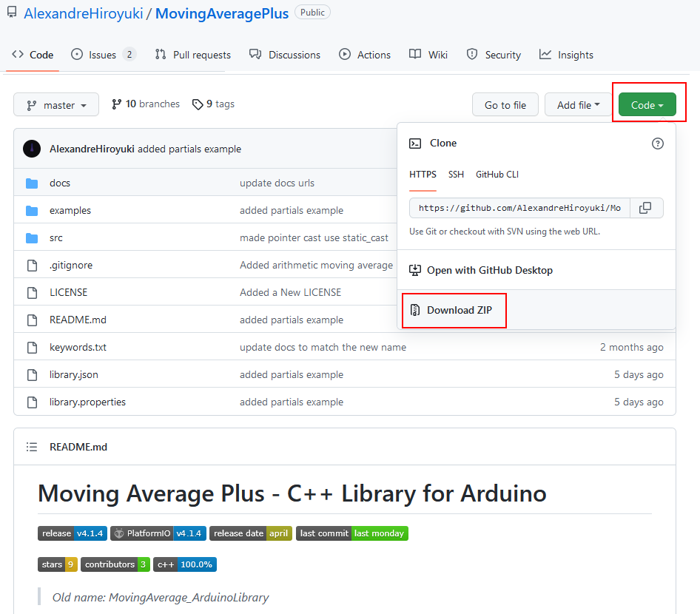Click the c++ 100.0% badge

(185, 564)
